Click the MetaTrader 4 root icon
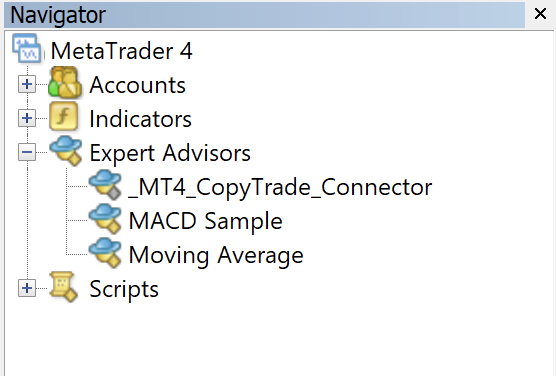Image resolution: width=556 pixels, height=376 pixels. (x=27, y=49)
